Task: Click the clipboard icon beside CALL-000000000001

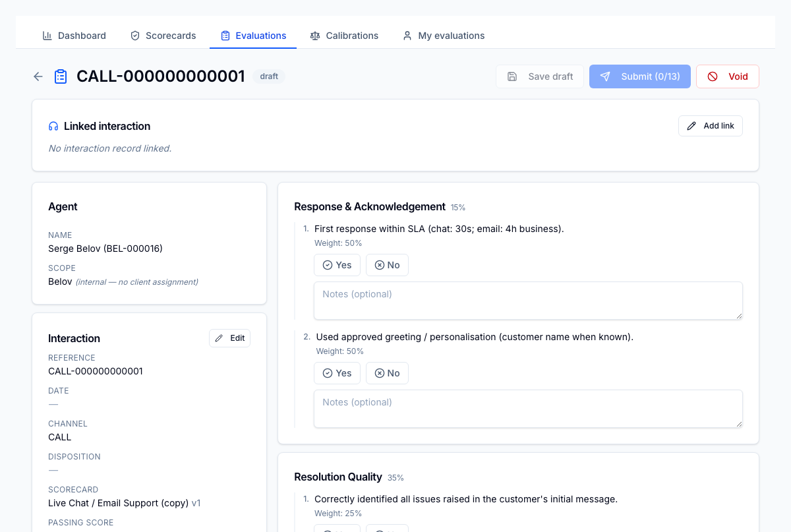Action: click(x=61, y=76)
